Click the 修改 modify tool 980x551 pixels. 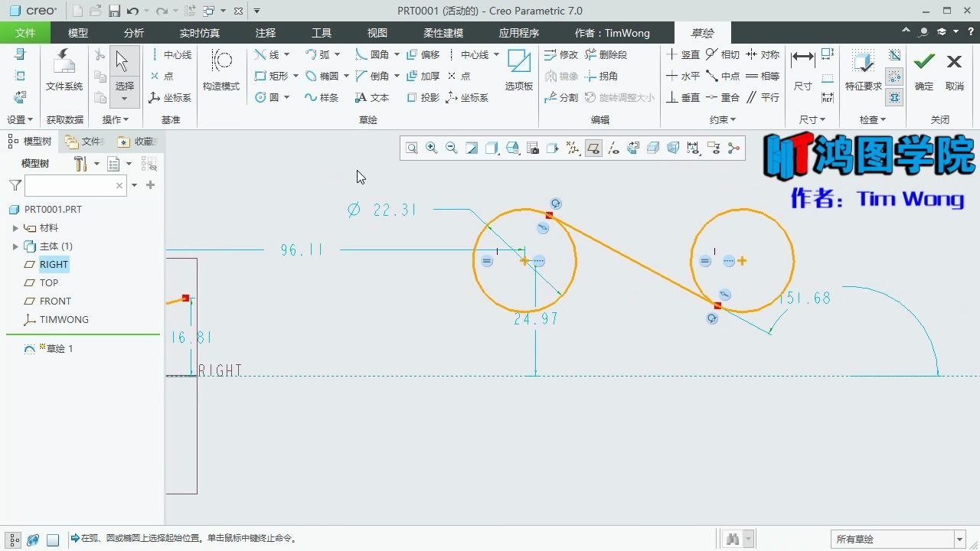point(561,54)
